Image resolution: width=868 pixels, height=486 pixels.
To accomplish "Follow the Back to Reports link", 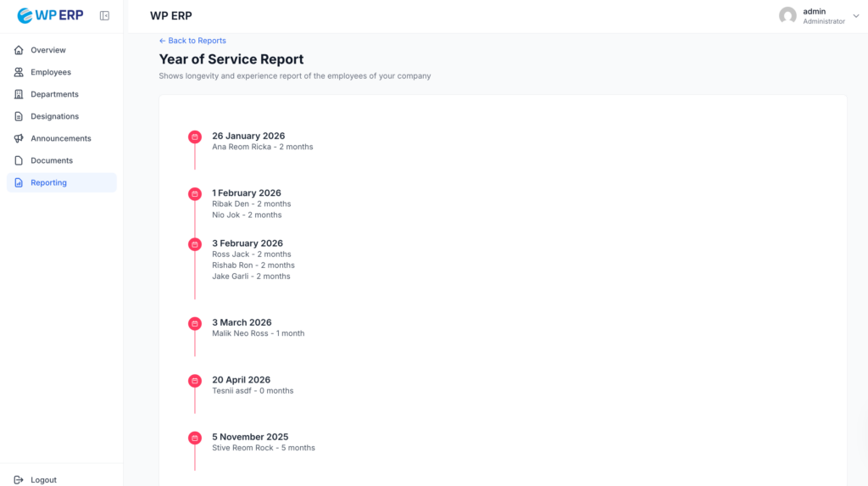I will click(x=192, y=41).
